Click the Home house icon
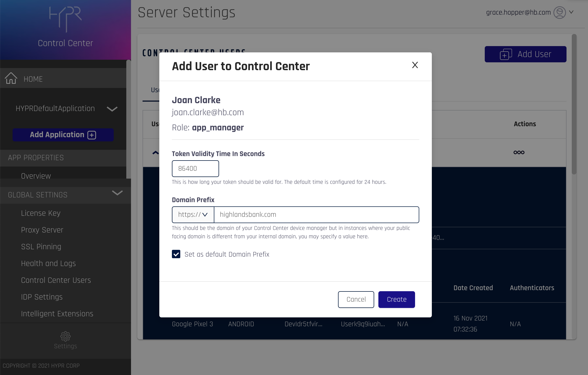Image resolution: width=588 pixels, height=375 pixels. point(11,78)
